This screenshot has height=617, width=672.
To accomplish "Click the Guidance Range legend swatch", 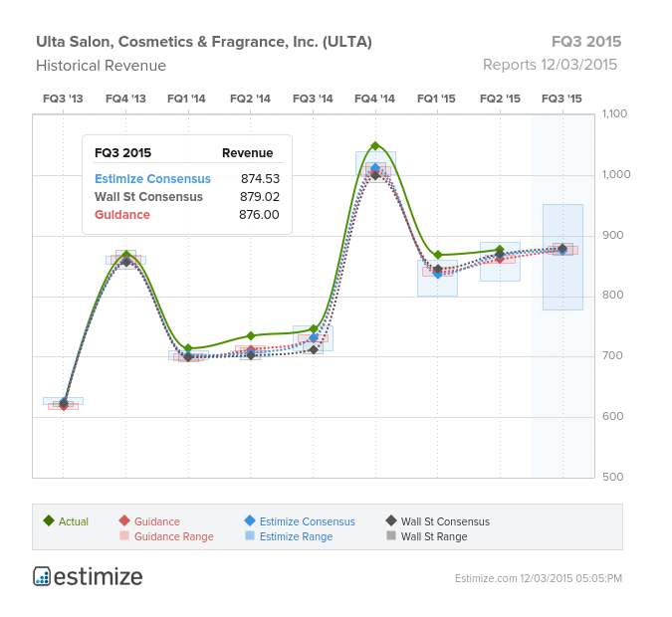I will pyautogui.click(x=124, y=535).
